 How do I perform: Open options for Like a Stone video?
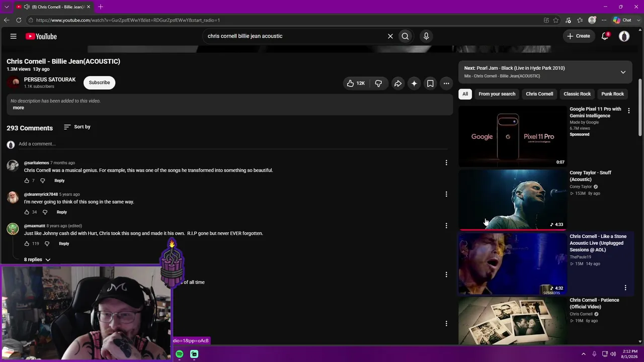click(x=625, y=288)
